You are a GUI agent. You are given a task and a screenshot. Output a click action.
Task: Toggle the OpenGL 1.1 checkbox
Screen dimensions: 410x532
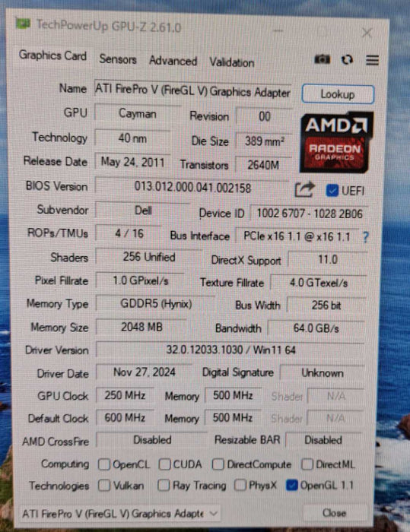point(292,485)
